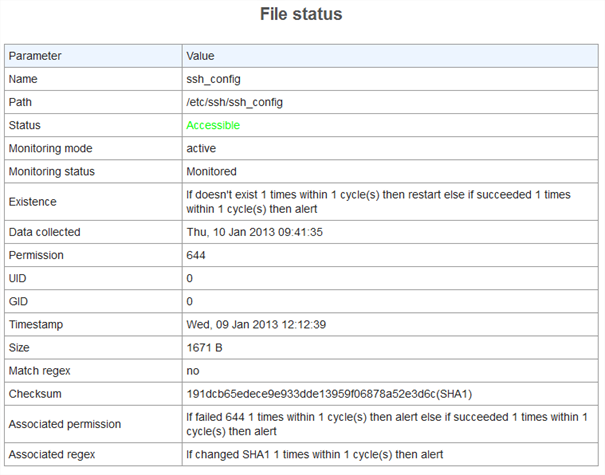
Task: Click the GID parameter label
Action: point(19,301)
